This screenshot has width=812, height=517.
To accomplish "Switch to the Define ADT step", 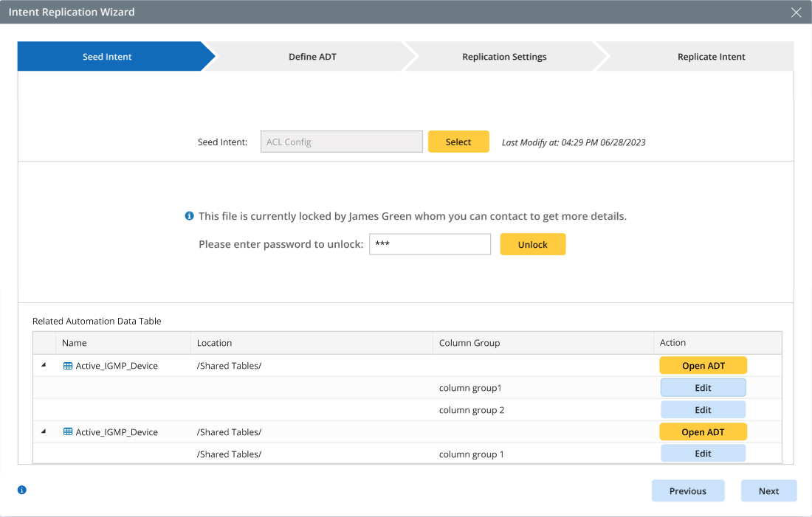I will (312, 57).
